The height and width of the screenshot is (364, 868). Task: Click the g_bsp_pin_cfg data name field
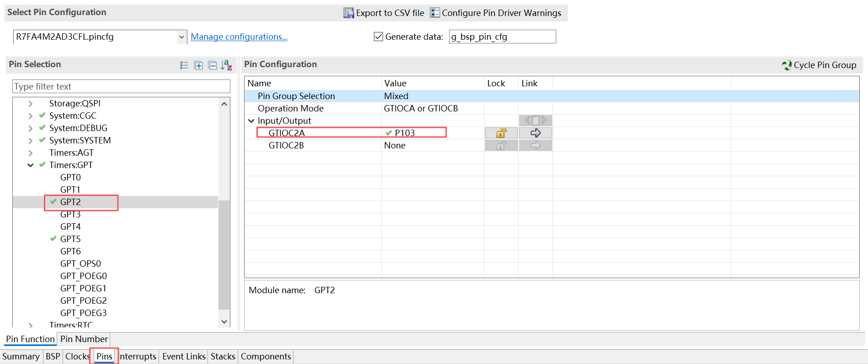(x=502, y=37)
